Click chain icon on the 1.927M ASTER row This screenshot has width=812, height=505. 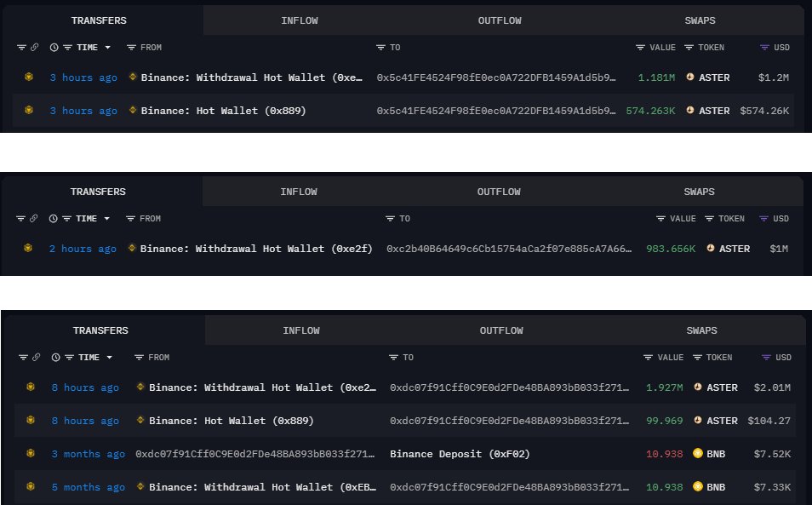[x=31, y=387]
